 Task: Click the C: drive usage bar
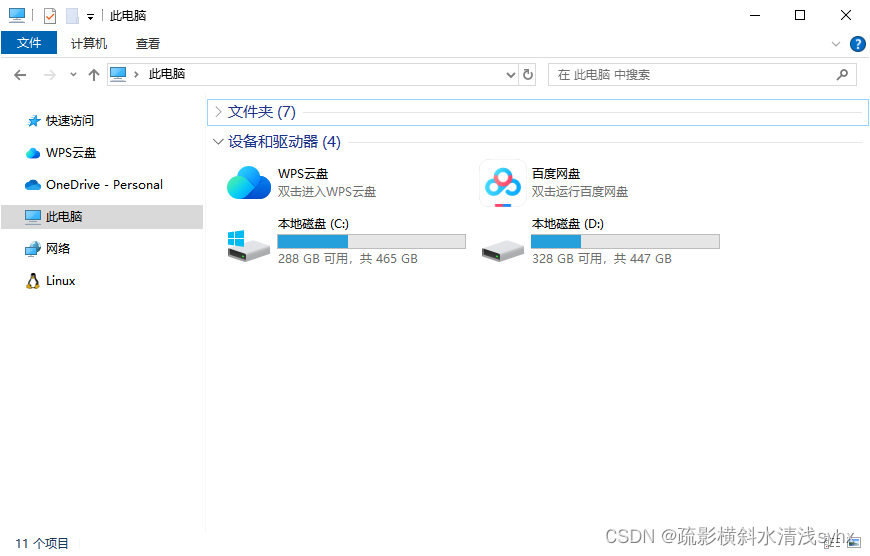tap(371, 241)
